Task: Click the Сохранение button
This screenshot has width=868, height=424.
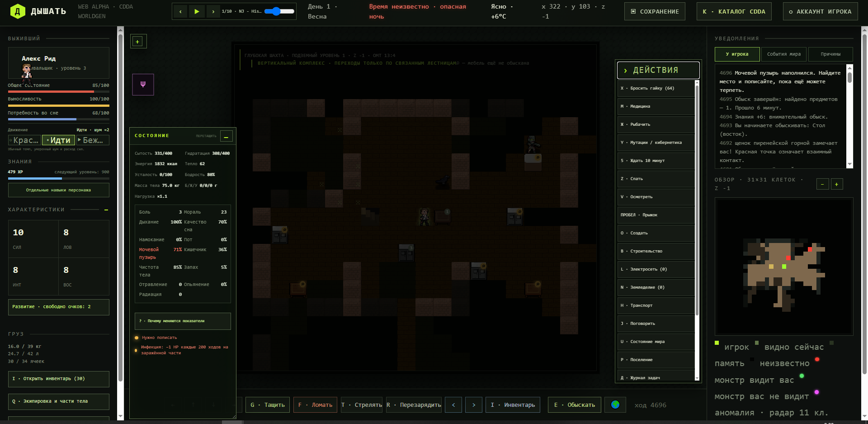Action: coord(655,11)
